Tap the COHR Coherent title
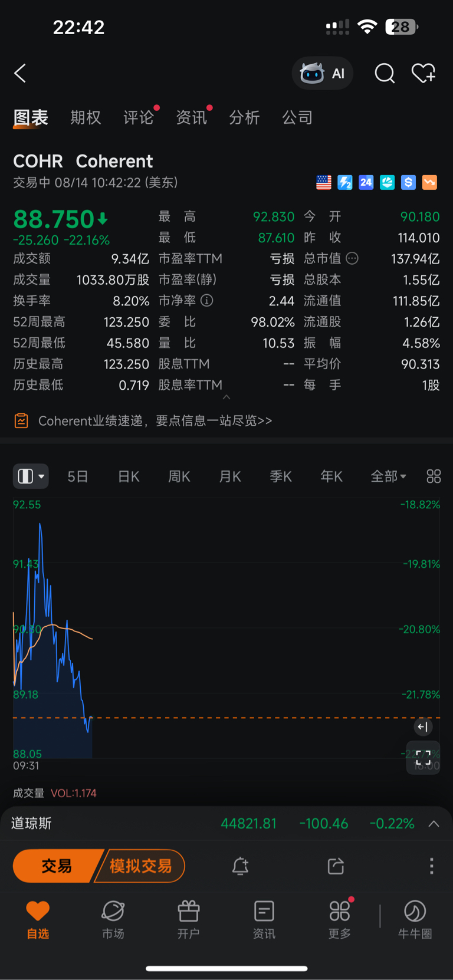 83,161
